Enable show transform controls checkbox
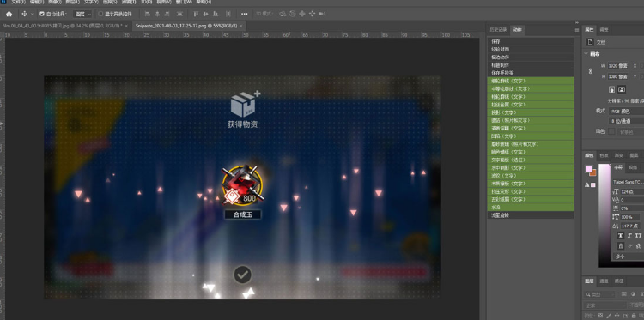The width and height of the screenshot is (644, 320). point(100,14)
